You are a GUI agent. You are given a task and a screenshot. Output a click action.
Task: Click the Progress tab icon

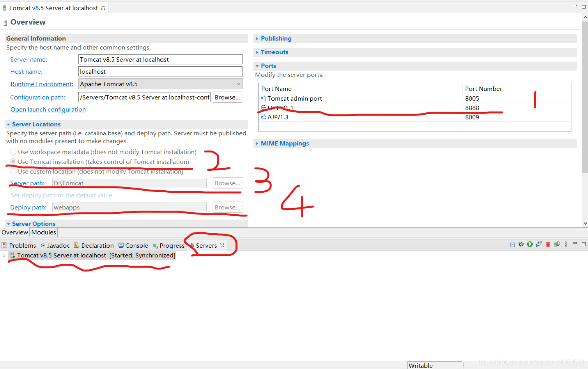(156, 246)
